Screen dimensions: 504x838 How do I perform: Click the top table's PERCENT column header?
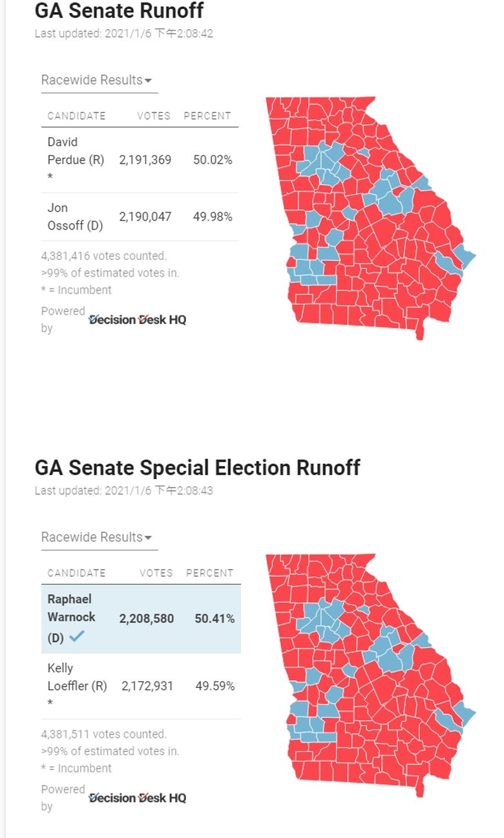(207, 116)
